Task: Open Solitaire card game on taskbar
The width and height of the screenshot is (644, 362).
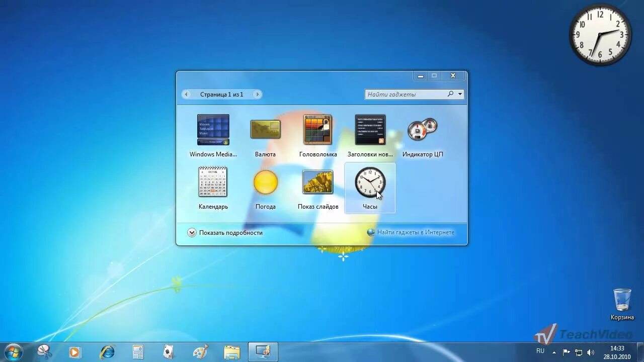Action: click(169, 352)
